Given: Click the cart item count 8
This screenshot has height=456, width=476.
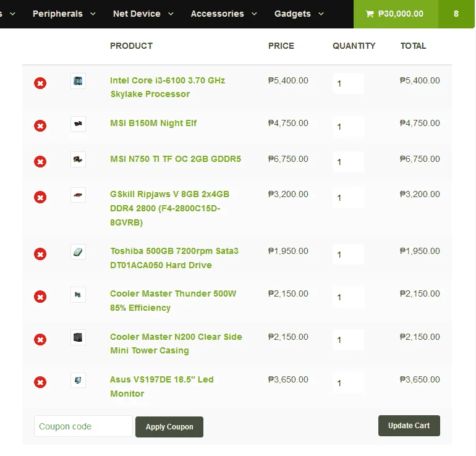Looking at the screenshot, I should [456, 14].
